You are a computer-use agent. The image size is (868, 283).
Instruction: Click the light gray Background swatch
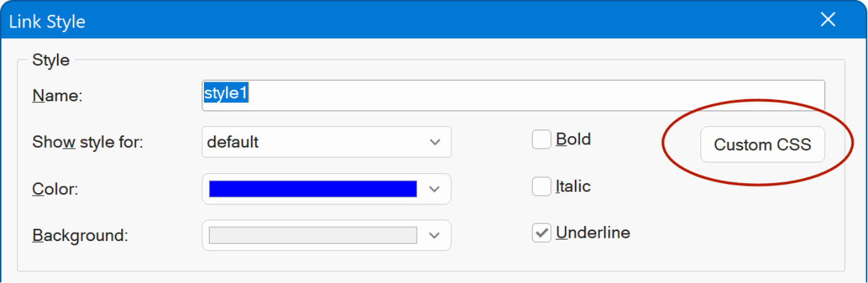[313, 235]
